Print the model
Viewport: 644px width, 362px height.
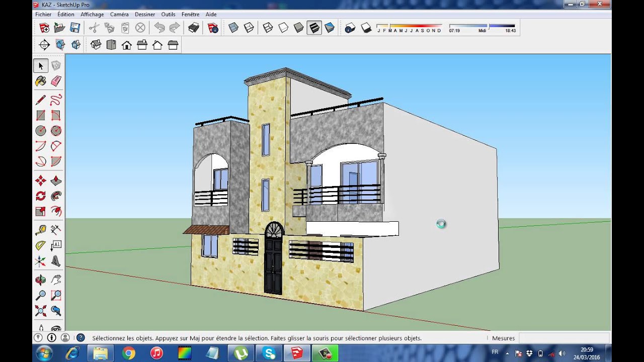[194, 28]
